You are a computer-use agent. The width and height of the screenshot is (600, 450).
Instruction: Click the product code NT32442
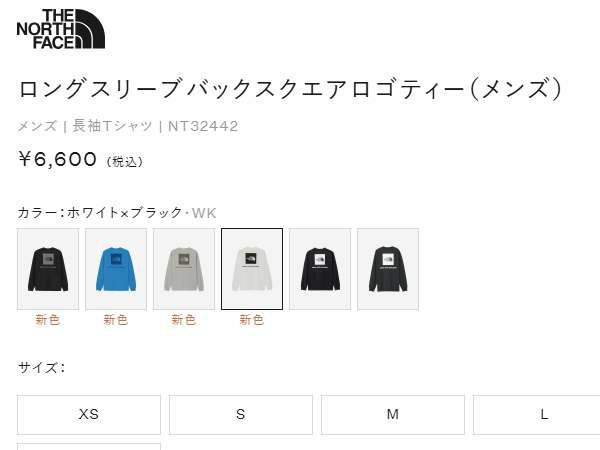[x=203, y=126]
